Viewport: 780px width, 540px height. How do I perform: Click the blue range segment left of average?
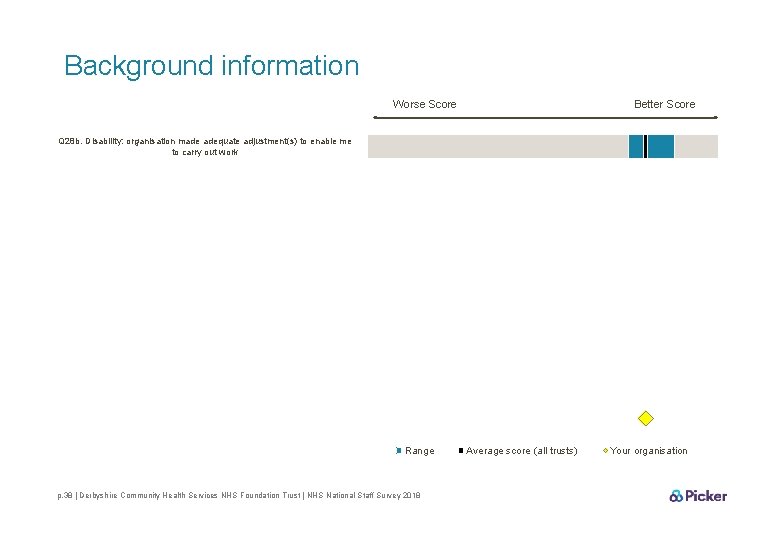636,147
